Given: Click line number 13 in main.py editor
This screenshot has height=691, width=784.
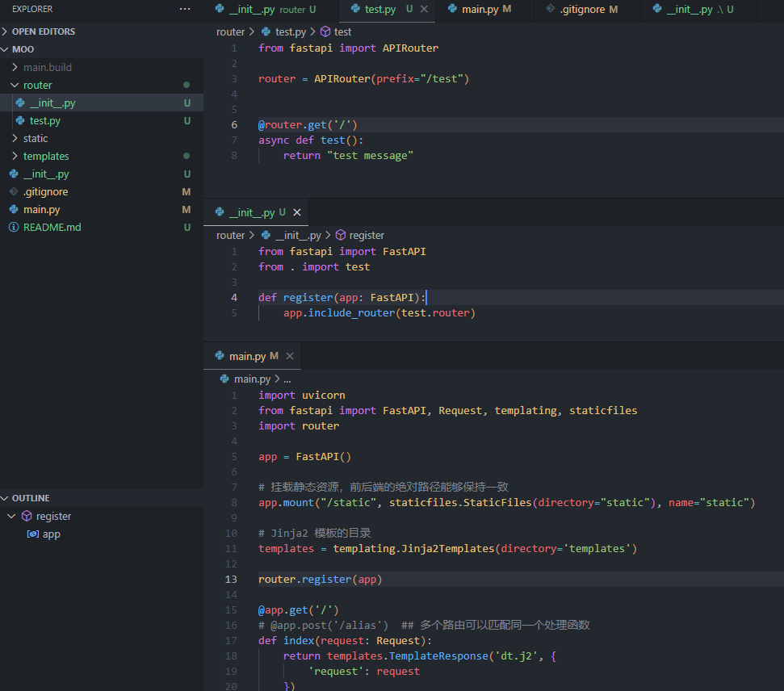Looking at the screenshot, I should click(x=231, y=580).
